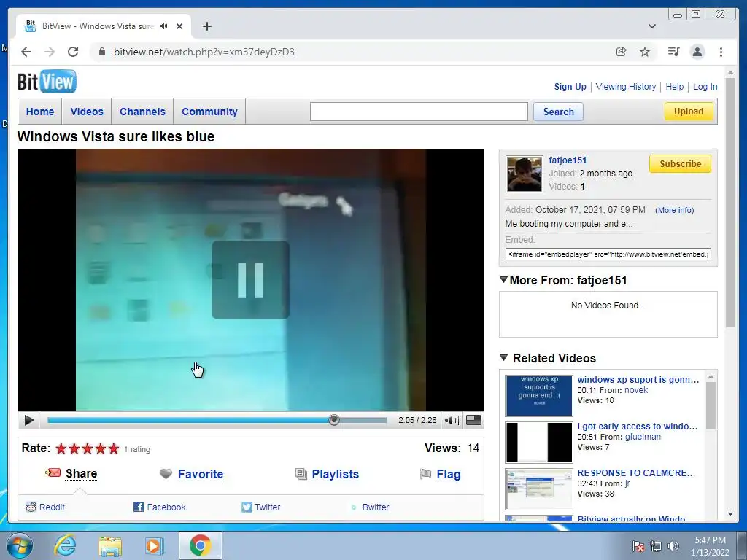Click the embed code text field

pos(608,254)
